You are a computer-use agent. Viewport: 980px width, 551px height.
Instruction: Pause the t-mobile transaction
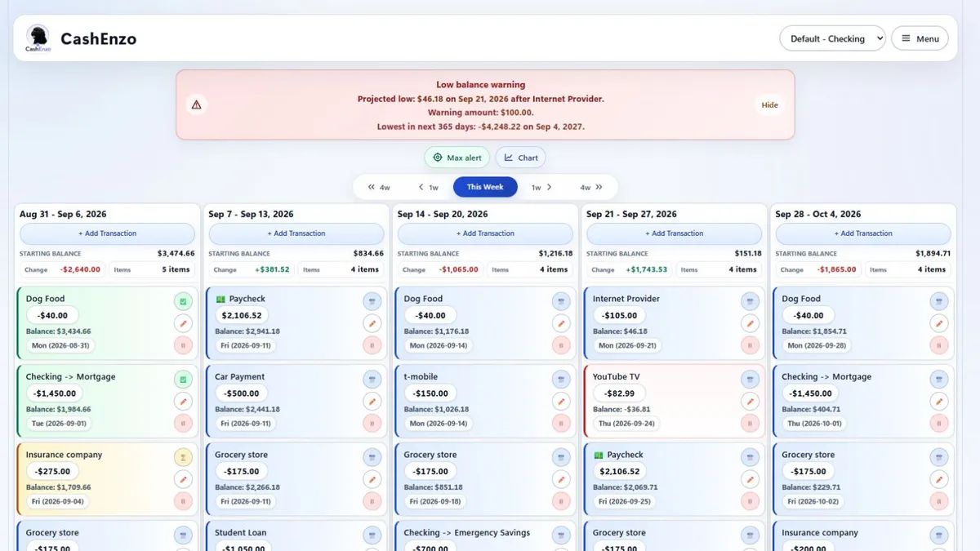pos(561,423)
